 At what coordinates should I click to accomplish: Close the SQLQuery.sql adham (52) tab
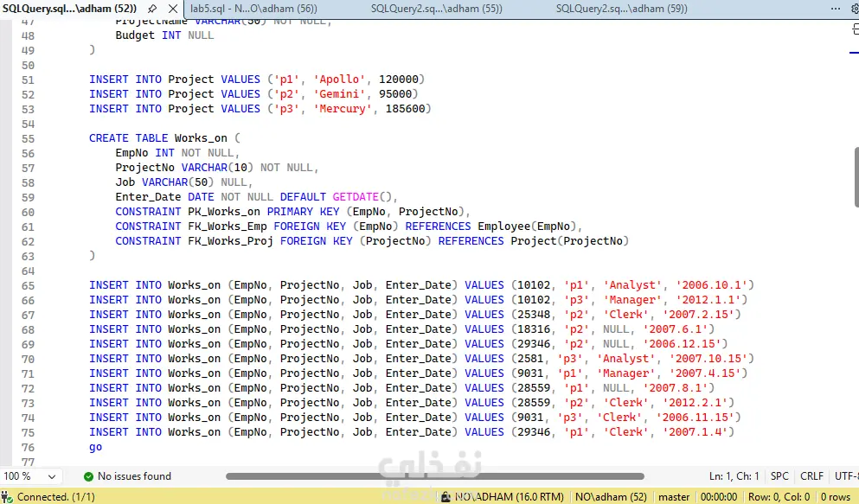[x=172, y=9]
